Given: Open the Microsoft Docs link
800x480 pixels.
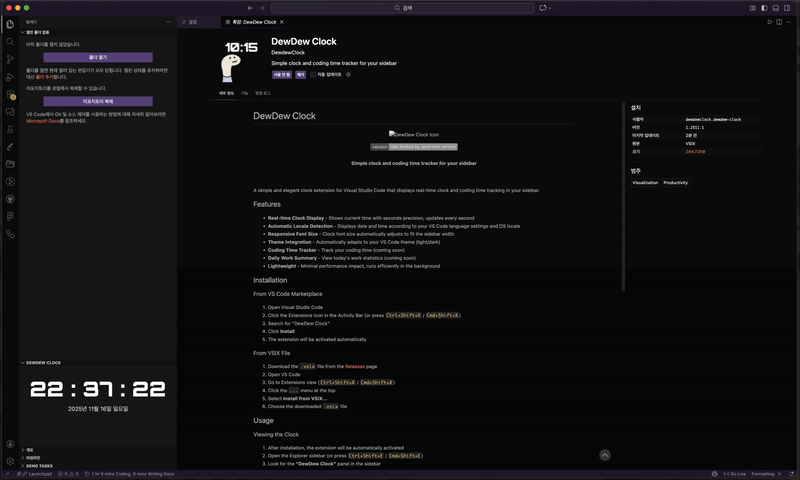Looking at the screenshot, I should click(43, 121).
